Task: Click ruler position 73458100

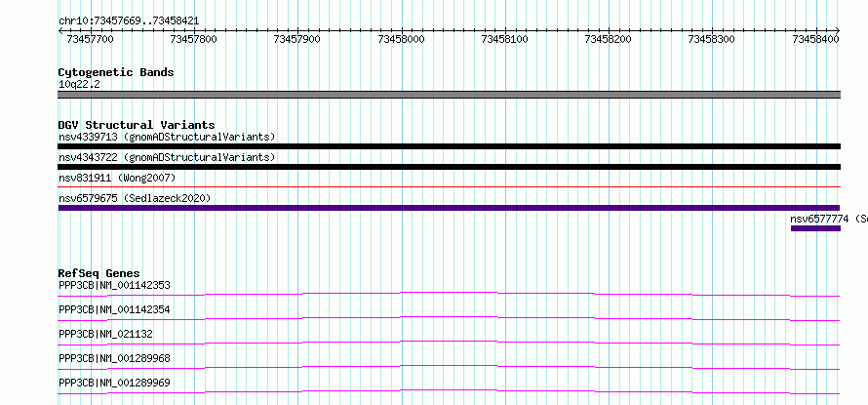Action: (505, 39)
